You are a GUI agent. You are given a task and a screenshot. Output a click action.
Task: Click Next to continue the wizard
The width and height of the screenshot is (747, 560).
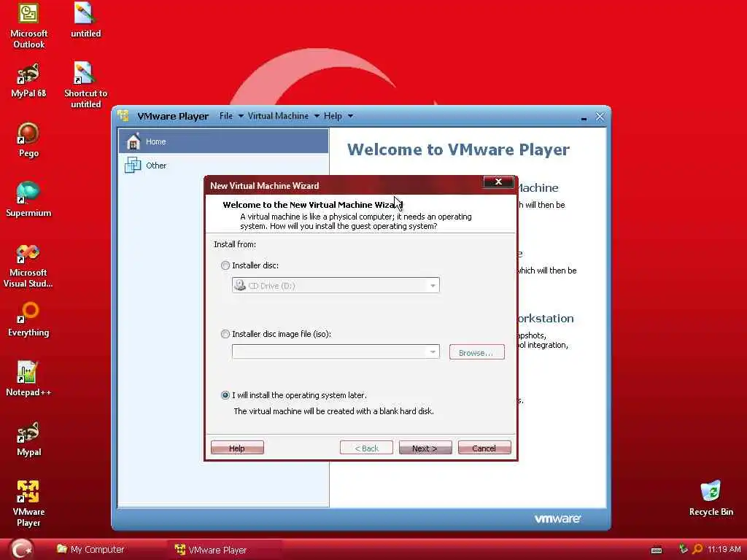tap(425, 448)
